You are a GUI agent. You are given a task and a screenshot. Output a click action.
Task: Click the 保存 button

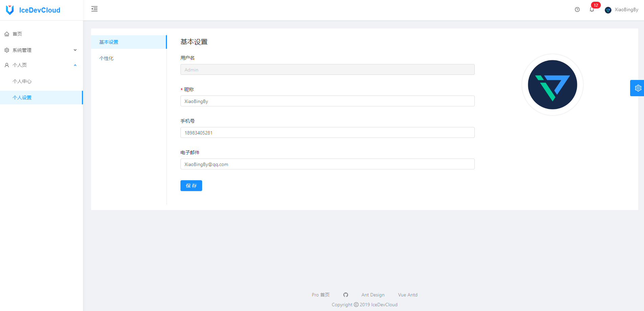(191, 186)
